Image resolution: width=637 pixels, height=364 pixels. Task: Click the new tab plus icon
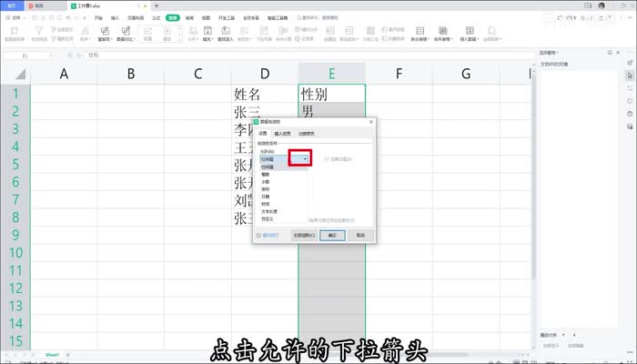157,5
